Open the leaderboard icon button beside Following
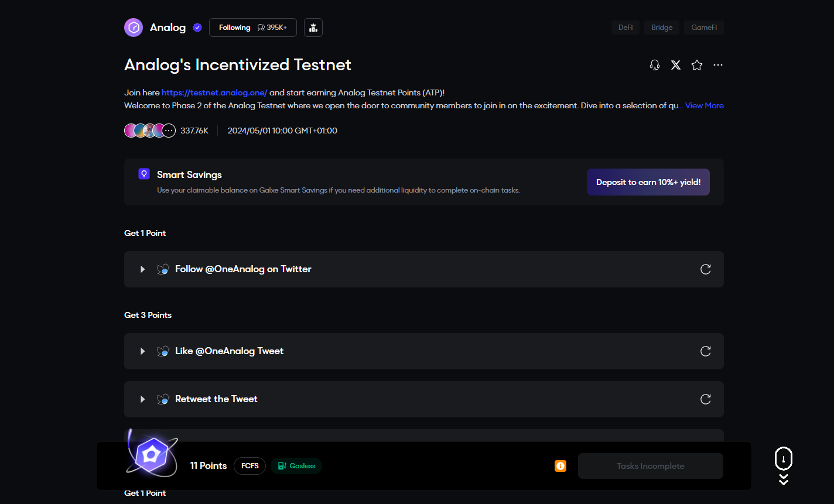The image size is (834, 504). [x=313, y=28]
